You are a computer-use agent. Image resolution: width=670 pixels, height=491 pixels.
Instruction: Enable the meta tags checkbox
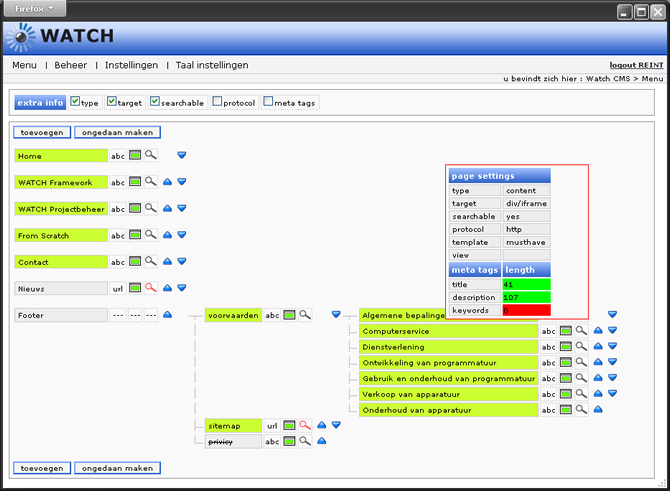[x=268, y=101]
